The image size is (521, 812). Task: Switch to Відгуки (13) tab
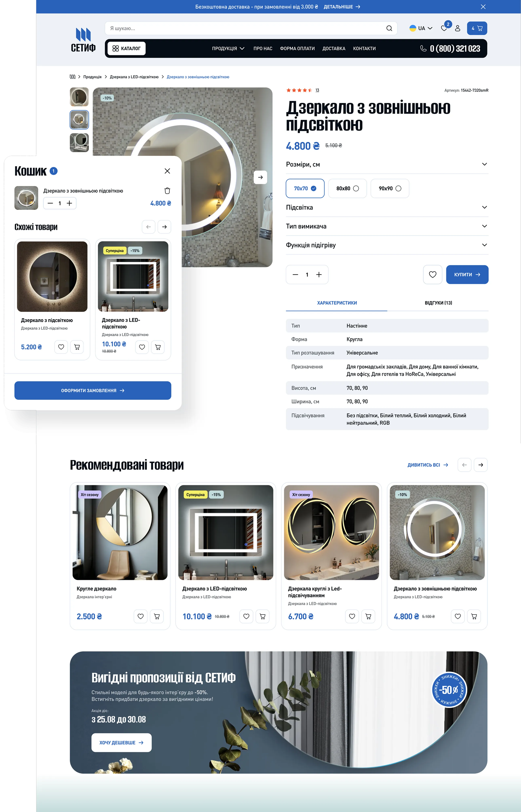click(x=438, y=303)
